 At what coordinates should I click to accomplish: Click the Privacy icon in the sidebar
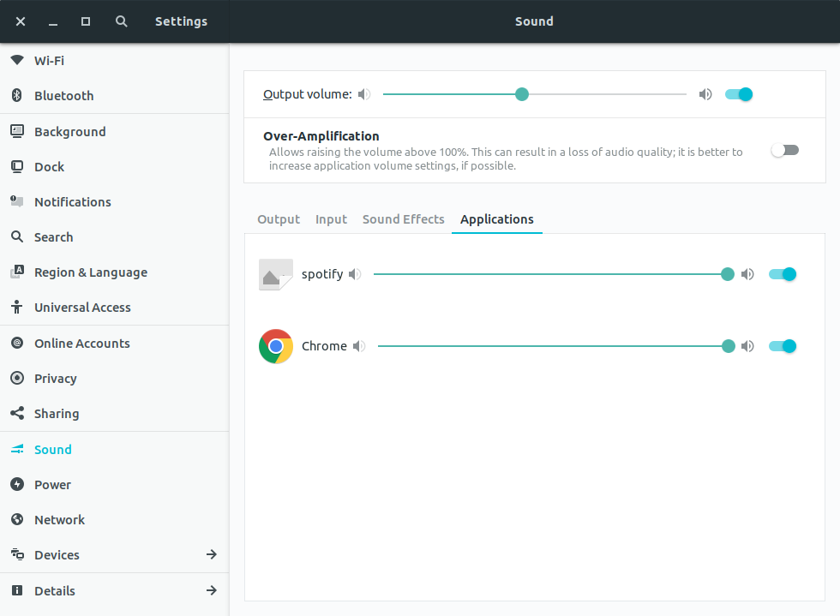click(17, 378)
